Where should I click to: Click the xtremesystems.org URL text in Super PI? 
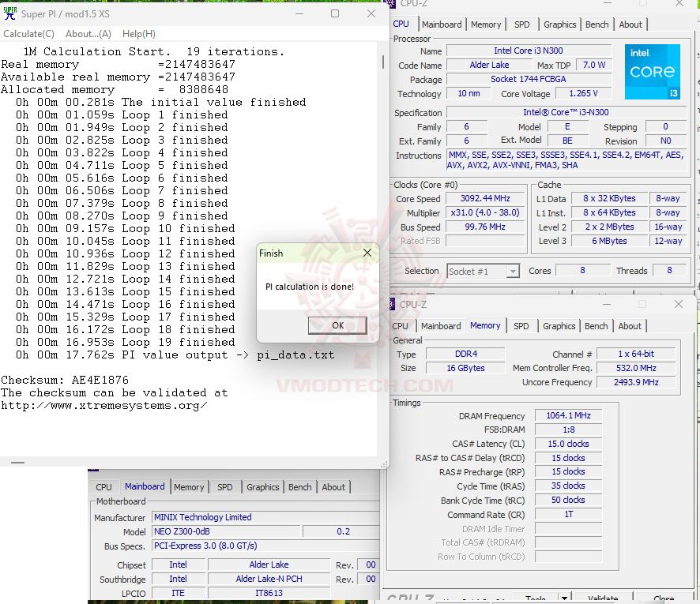pos(104,406)
